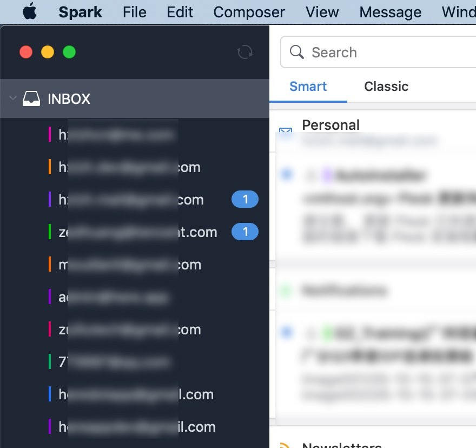Click blue color bar of account ending il.com
Screen dimensions: 476x448
[x=49, y=394]
